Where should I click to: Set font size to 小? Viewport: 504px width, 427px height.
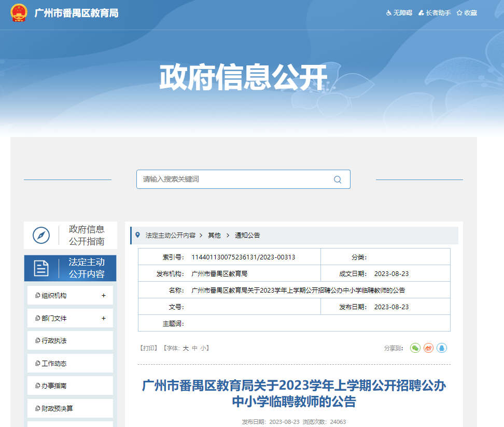[x=203, y=348]
